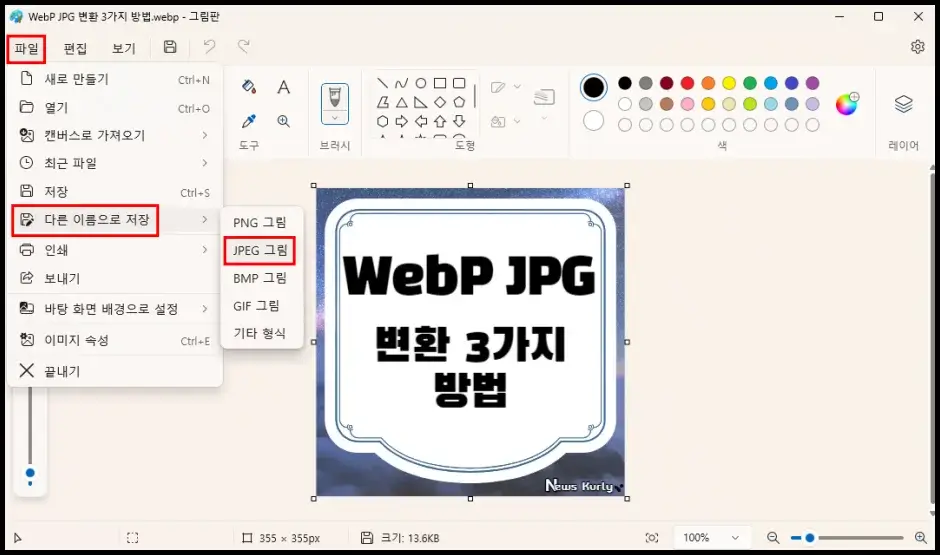The image size is (940, 555).
Task: Select the Pentagon shape
Action: point(459,102)
